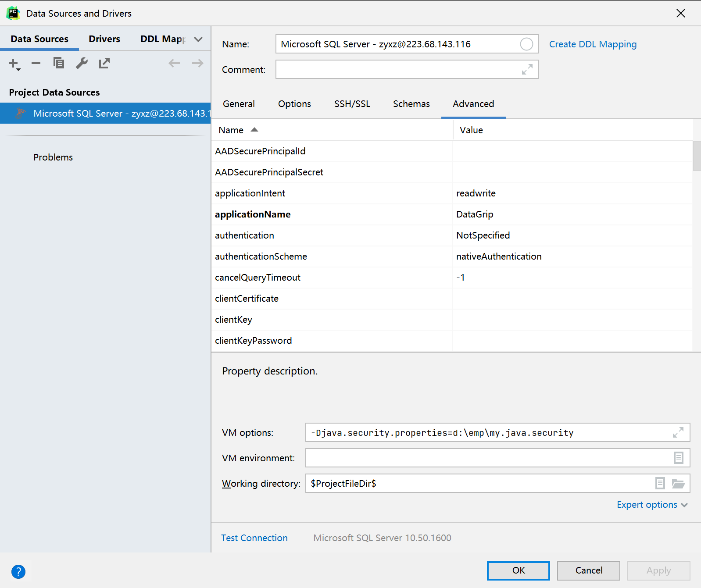Click PyCharm logo in title bar

[x=13, y=13]
